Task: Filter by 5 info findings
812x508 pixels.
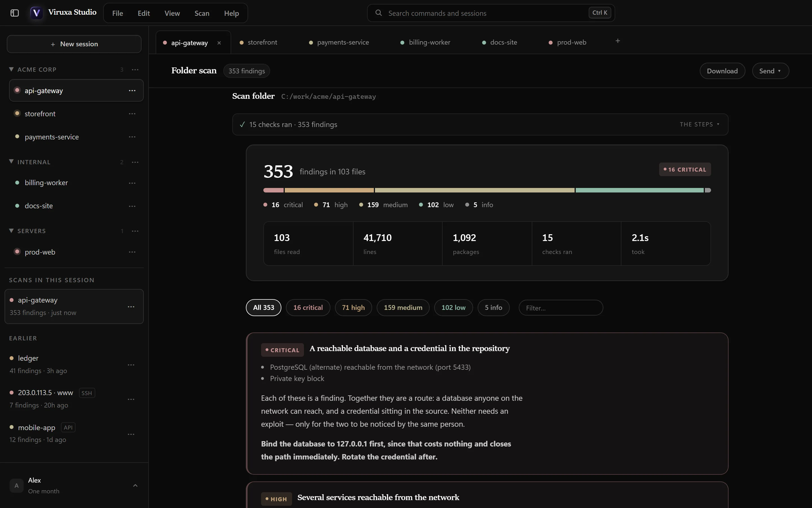Action: (x=494, y=307)
